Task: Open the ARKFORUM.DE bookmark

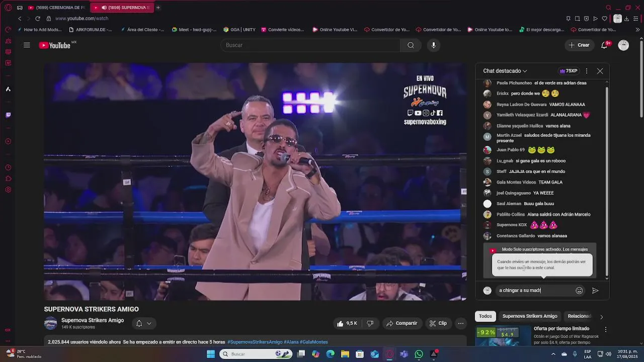Action: coord(90,30)
